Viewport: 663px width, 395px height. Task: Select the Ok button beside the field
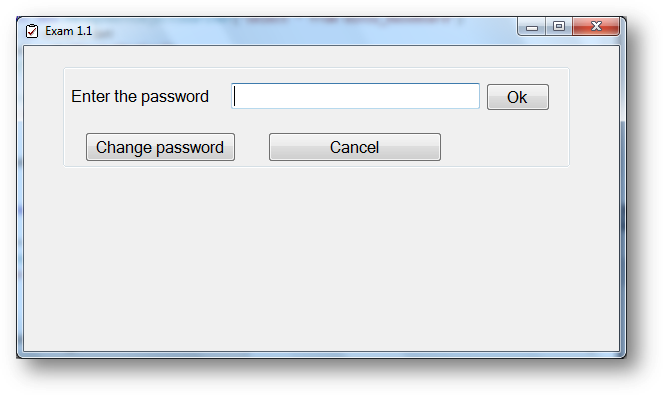coord(518,97)
